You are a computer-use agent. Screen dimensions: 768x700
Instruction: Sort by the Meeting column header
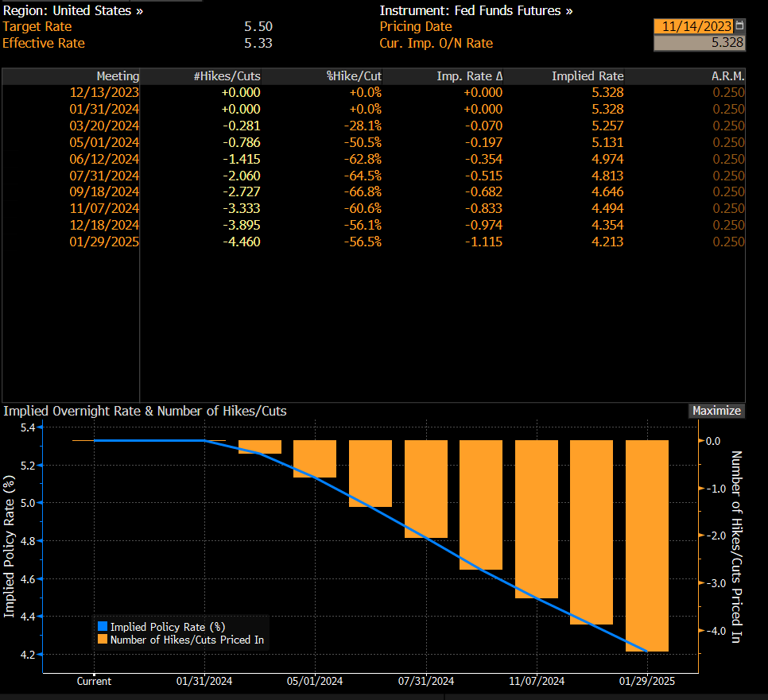click(118, 76)
